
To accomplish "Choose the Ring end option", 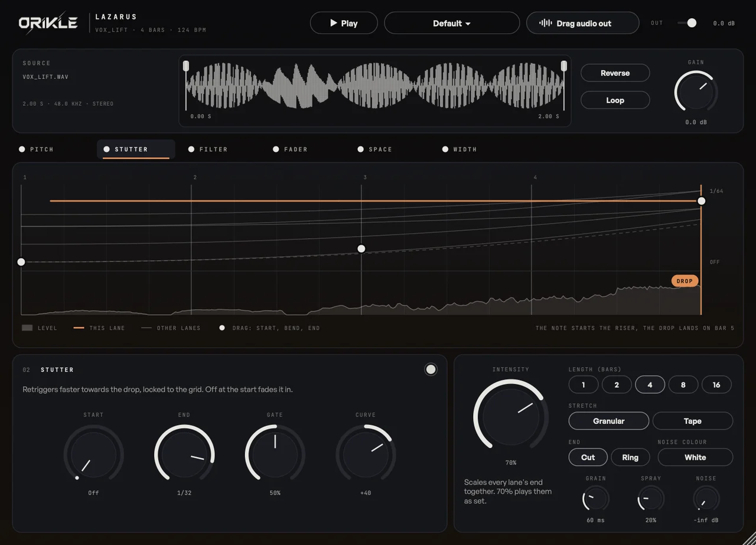I will (x=630, y=457).
